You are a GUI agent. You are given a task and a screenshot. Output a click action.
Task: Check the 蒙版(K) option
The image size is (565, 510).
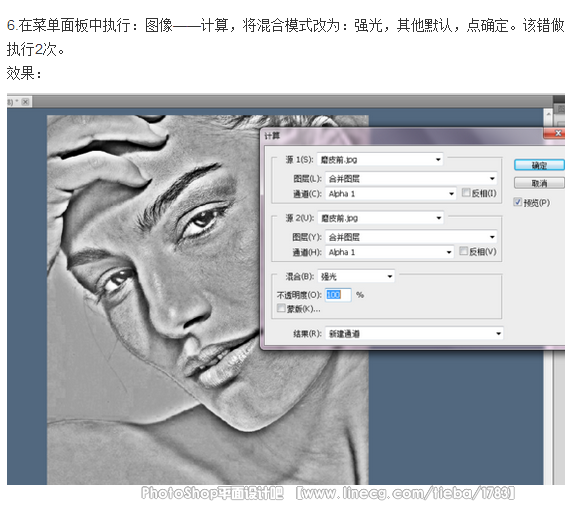(281, 308)
